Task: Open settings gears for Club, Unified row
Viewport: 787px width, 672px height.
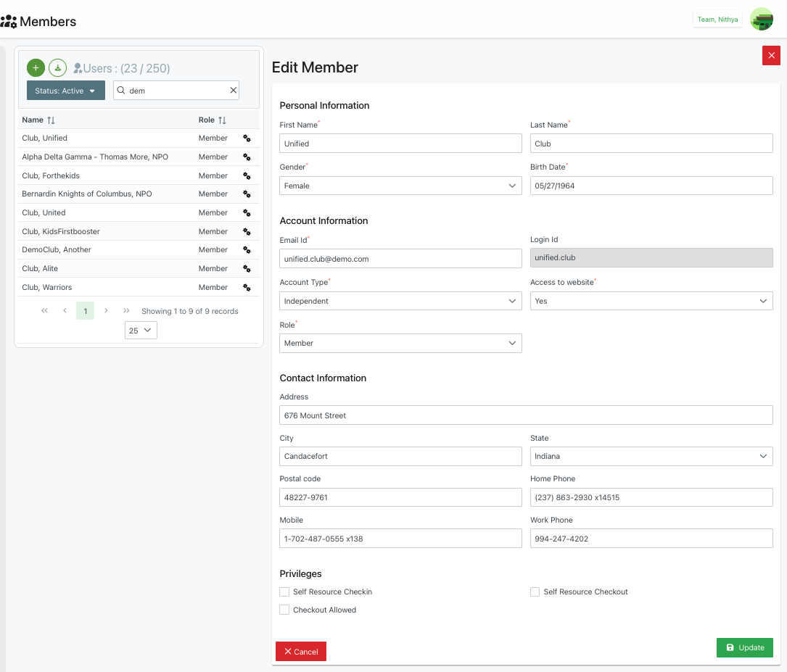Action: tap(247, 138)
